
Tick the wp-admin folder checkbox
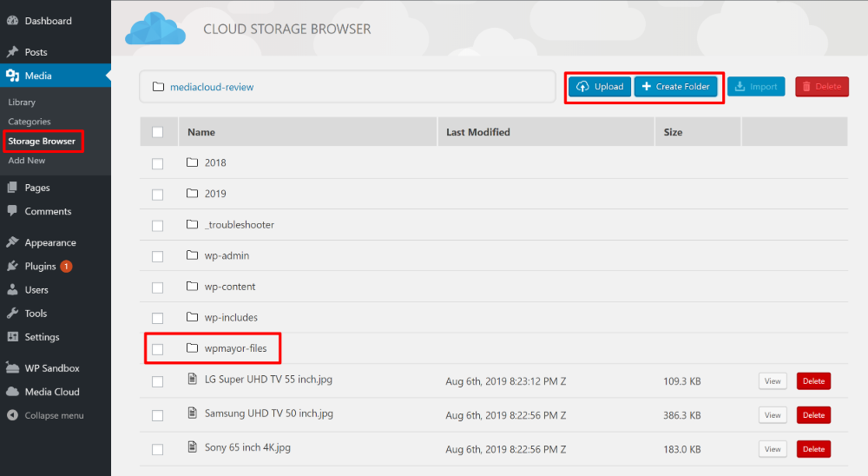(158, 256)
